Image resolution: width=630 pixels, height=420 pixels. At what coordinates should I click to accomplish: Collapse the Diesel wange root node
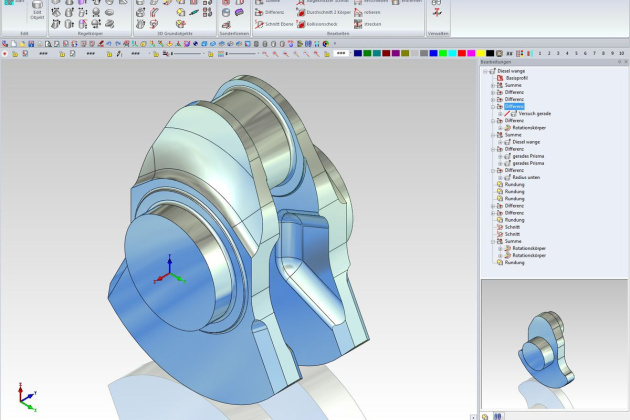coord(485,71)
